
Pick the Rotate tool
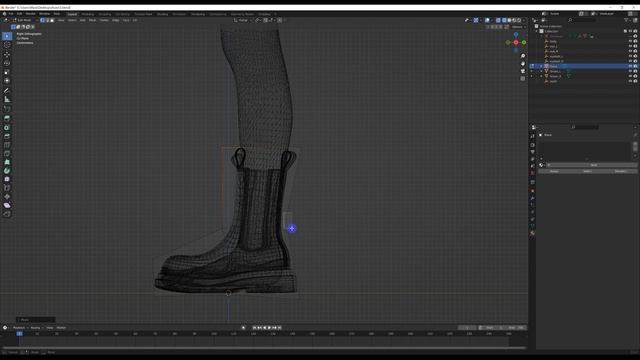(7, 63)
